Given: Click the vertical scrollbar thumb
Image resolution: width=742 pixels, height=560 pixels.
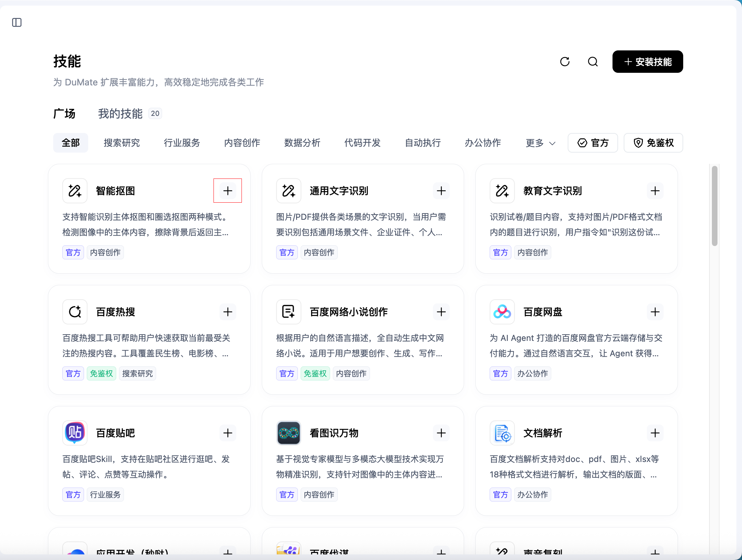Looking at the screenshot, I should pos(715,206).
